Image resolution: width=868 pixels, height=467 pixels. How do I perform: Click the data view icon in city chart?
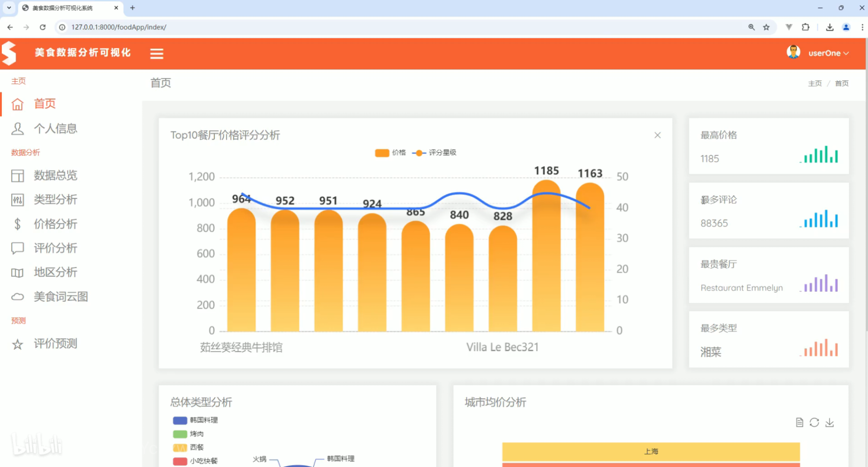tap(799, 422)
